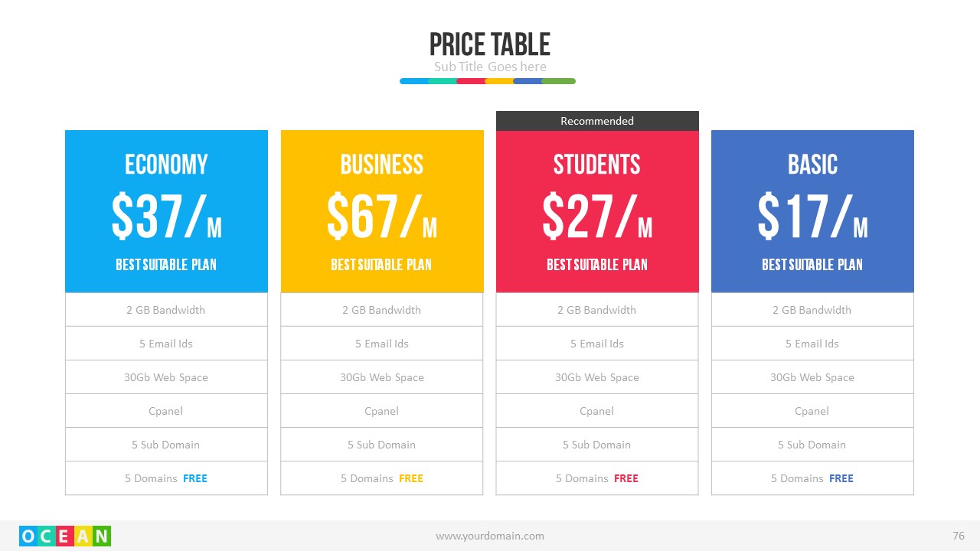
Task: Select the "Sub Title Goes here" text
Action: tap(490, 67)
